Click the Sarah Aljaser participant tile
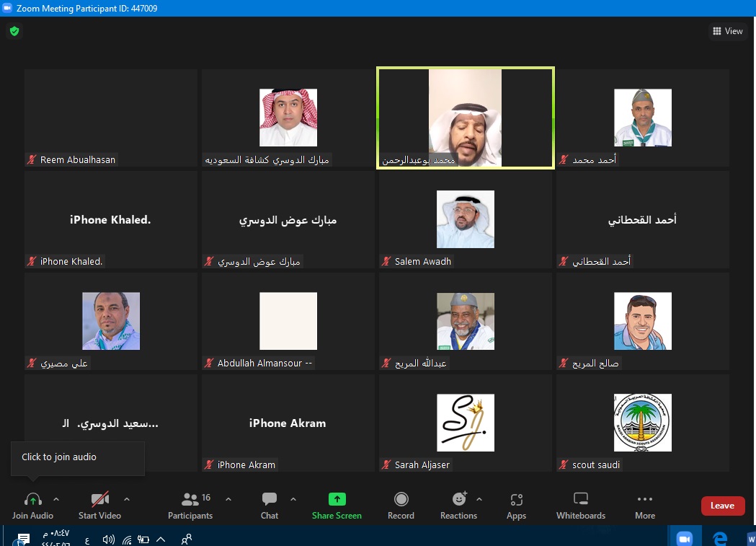The height and width of the screenshot is (546, 756). pyautogui.click(x=466, y=423)
